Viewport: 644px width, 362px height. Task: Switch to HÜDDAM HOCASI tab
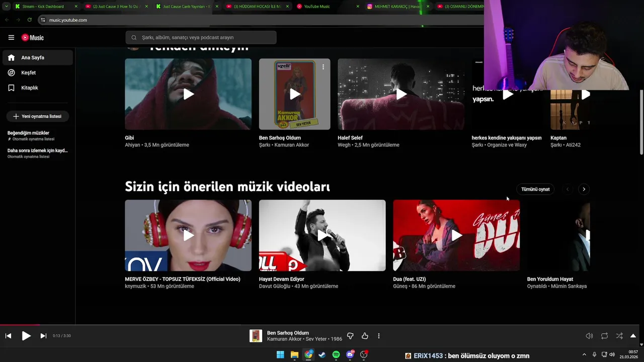[258, 7]
